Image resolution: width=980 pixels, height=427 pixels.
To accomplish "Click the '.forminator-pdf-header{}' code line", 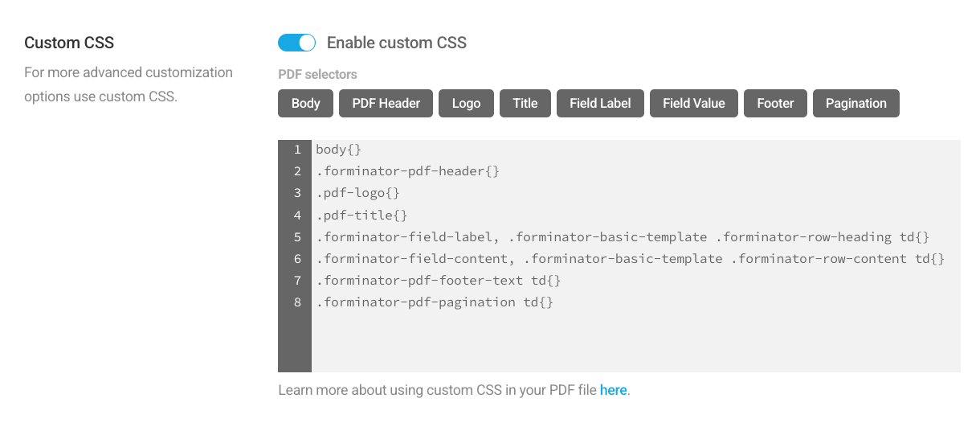I will click(x=408, y=171).
